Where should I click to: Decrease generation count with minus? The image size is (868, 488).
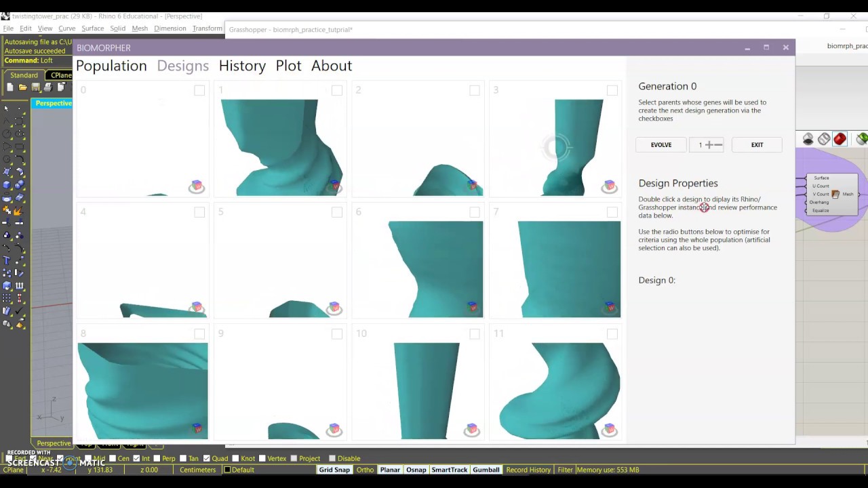tap(719, 144)
